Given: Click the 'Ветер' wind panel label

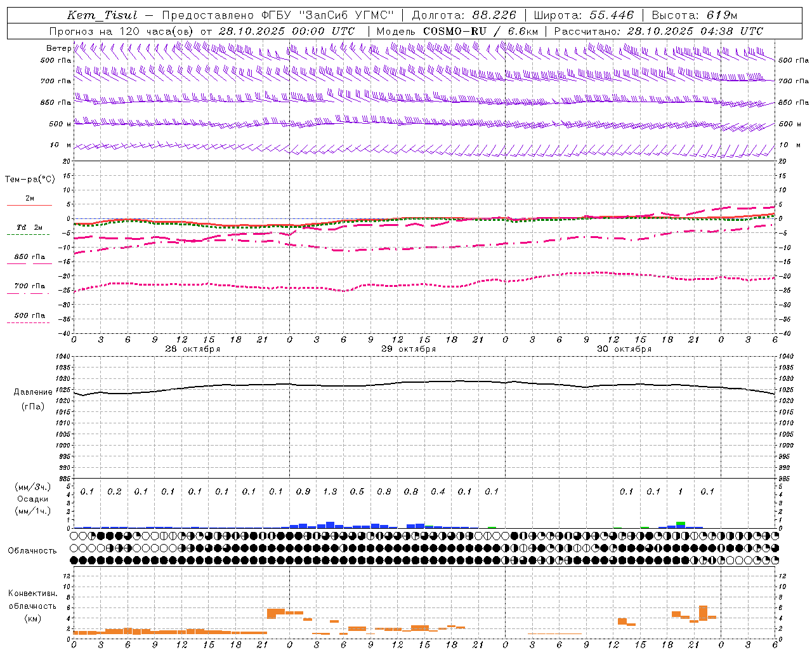Looking at the screenshot, I should point(58,48).
